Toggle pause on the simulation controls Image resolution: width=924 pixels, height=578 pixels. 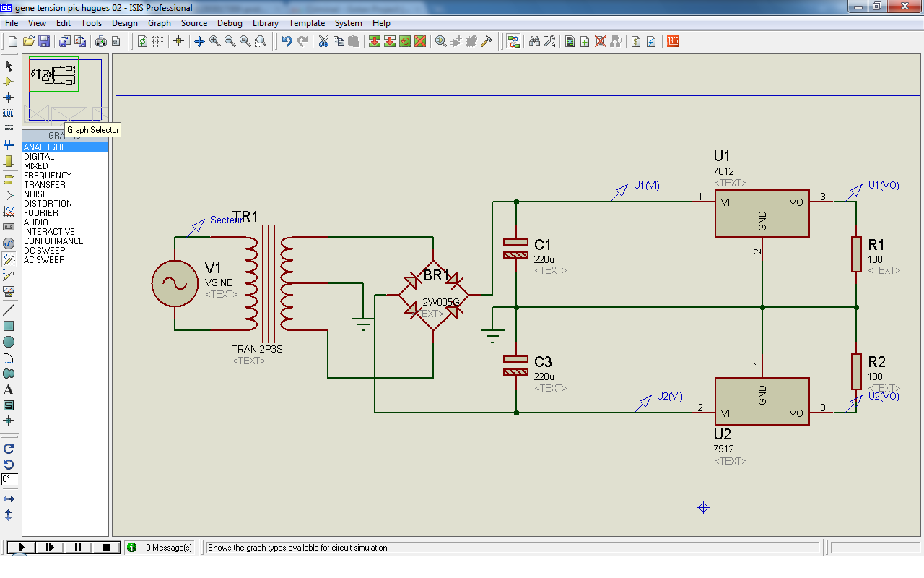[78, 548]
